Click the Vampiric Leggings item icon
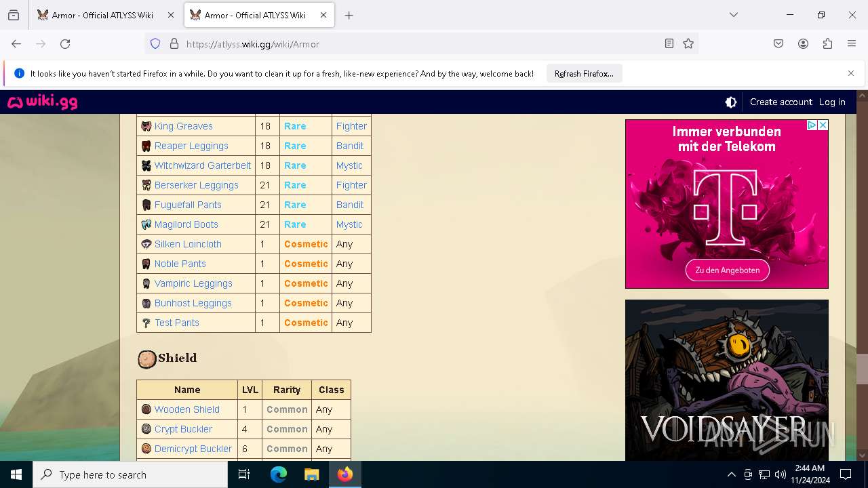Screen dimensions: 868x488 point(146,283)
